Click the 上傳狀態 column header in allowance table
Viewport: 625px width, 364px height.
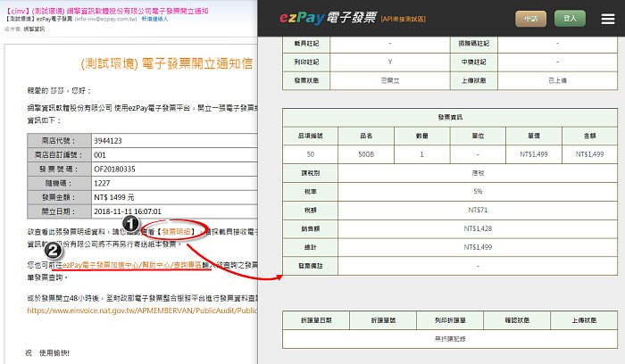point(584,320)
